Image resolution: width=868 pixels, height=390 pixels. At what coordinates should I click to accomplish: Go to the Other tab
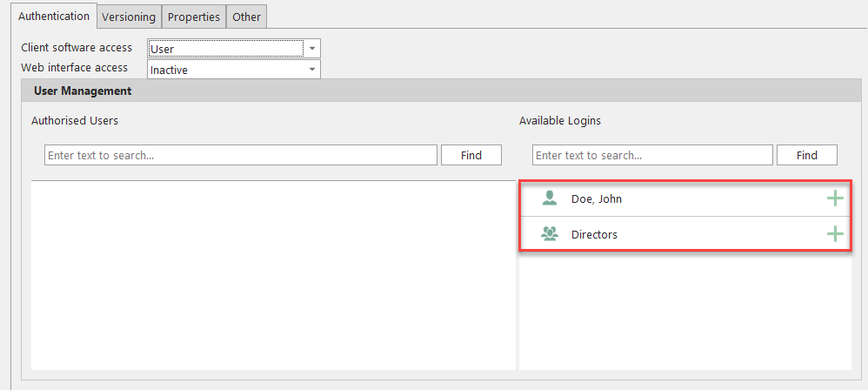tap(246, 17)
